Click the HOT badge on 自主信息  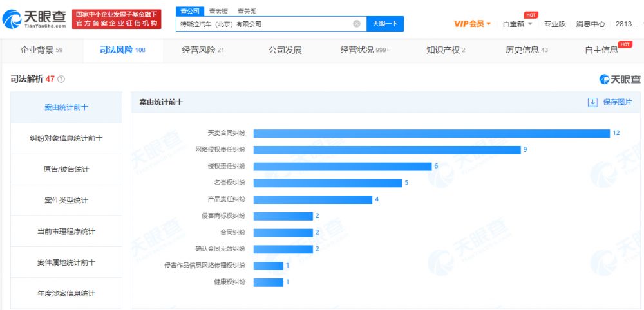tap(624, 44)
